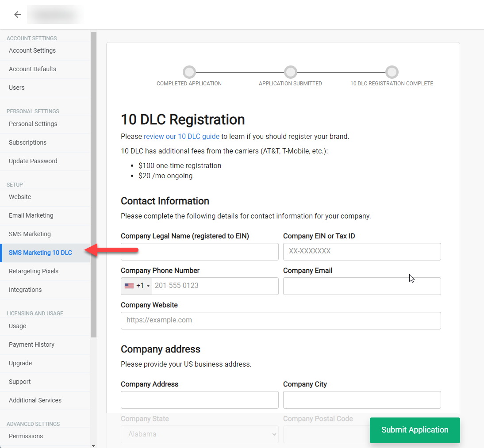Click the Completed Application step circle
The width and height of the screenshot is (484, 448).
pyautogui.click(x=189, y=72)
